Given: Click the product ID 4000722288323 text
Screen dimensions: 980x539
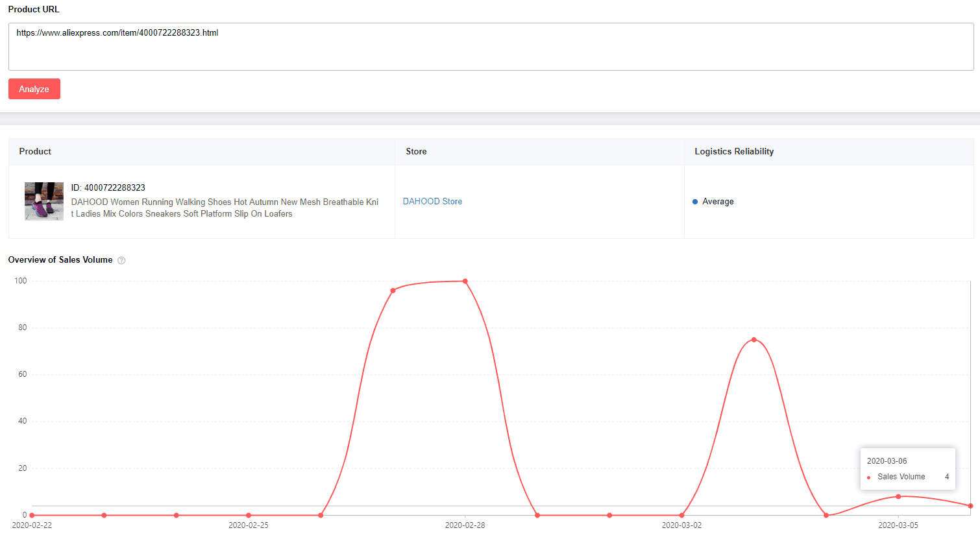Looking at the screenshot, I should click(x=108, y=187).
